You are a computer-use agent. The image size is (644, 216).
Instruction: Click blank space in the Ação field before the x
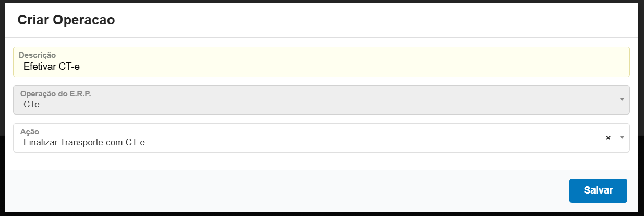417,138
